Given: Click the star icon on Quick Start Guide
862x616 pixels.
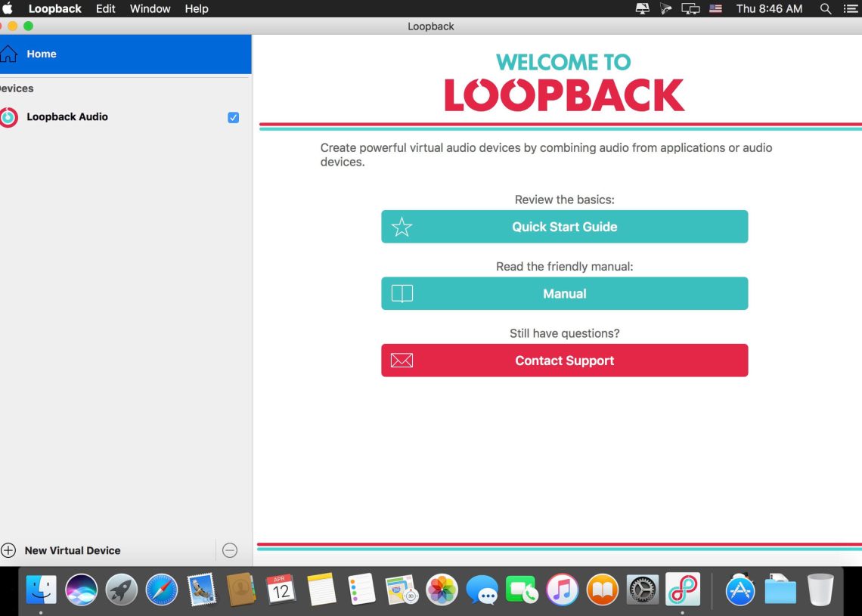Looking at the screenshot, I should tap(402, 226).
